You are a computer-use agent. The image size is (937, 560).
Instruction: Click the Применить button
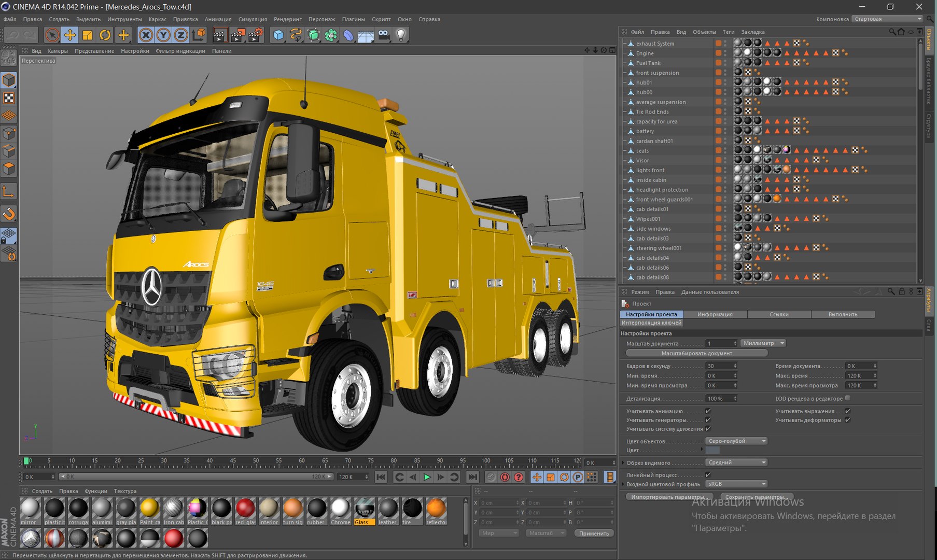(594, 533)
